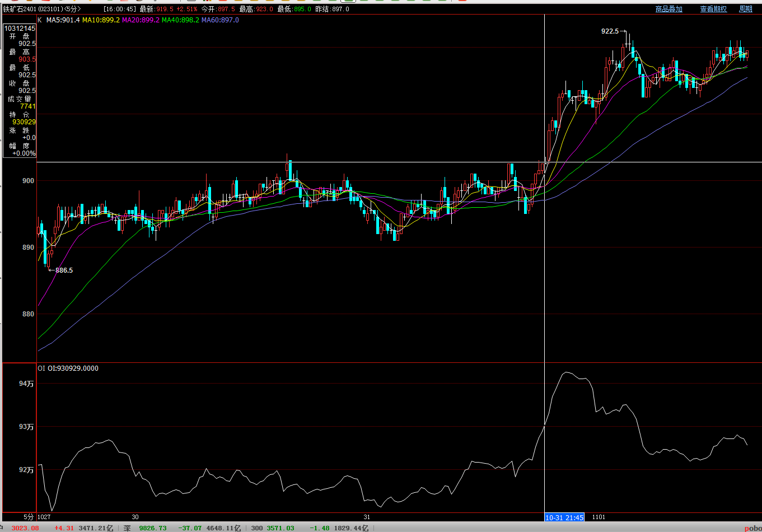This screenshot has height=532, width=762.
Task: Click the K chart type label
Action: 40,20
